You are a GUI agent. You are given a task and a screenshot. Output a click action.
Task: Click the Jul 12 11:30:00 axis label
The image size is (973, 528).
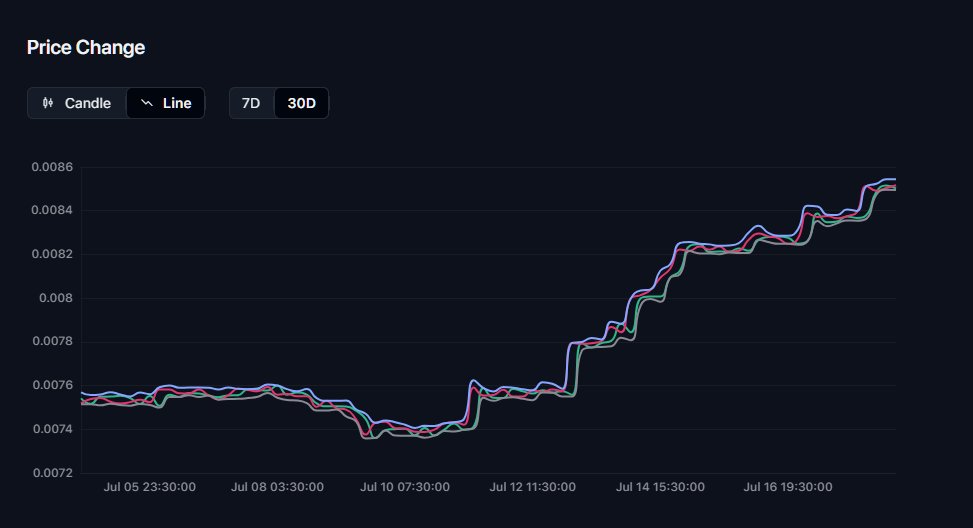(532, 487)
